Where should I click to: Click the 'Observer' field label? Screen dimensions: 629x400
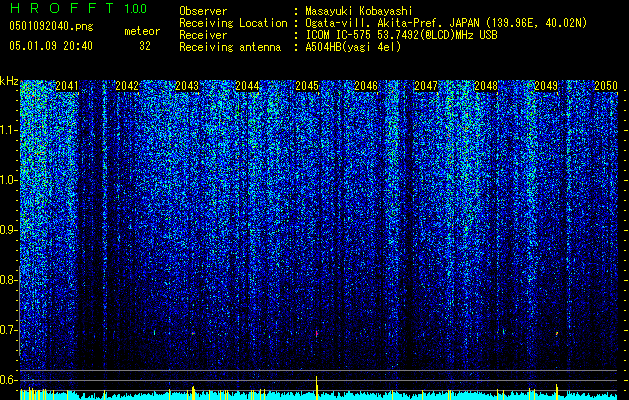pyautogui.click(x=203, y=12)
